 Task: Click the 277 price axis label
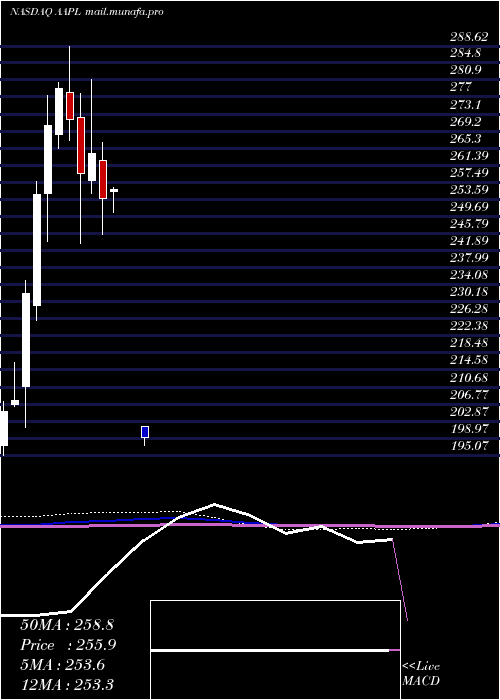(461, 87)
